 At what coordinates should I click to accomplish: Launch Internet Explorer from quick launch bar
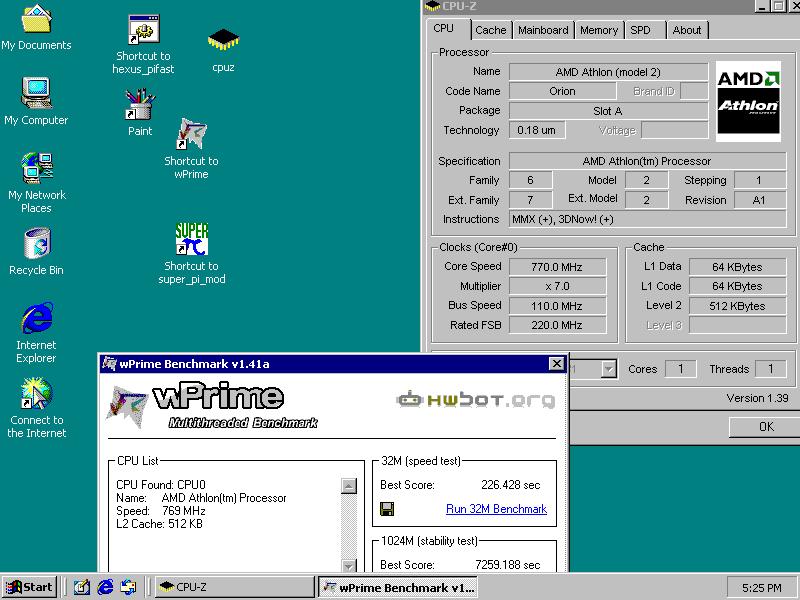[x=106, y=587]
